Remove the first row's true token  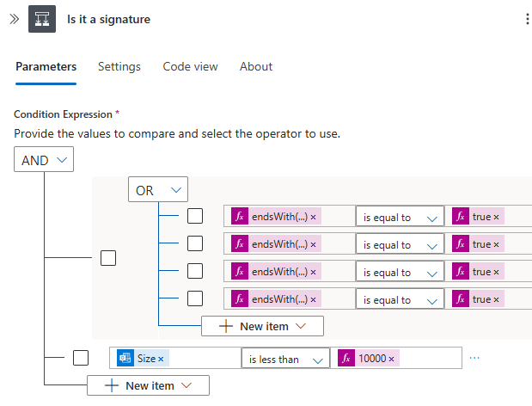coord(496,217)
